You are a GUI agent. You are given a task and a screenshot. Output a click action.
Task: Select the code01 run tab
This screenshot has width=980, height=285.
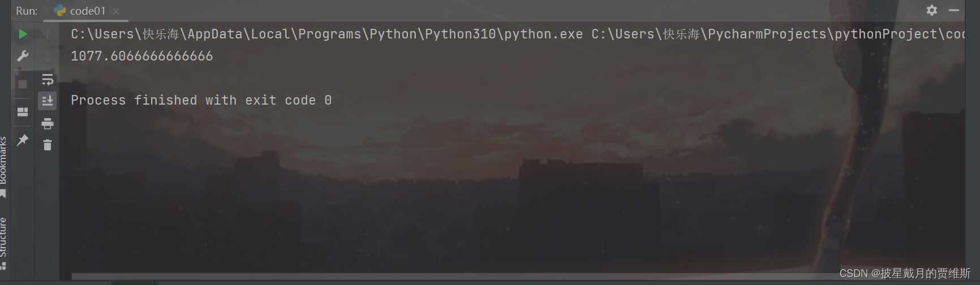click(x=87, y=11)
